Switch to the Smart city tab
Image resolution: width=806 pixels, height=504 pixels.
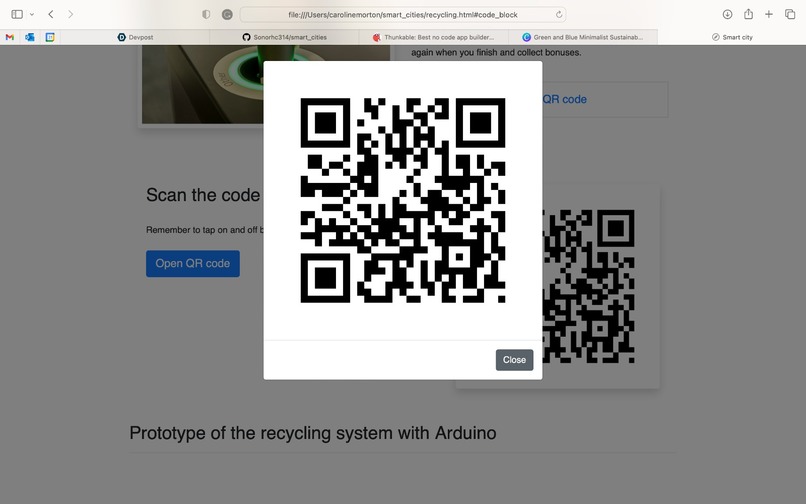[x=732, y=37]
